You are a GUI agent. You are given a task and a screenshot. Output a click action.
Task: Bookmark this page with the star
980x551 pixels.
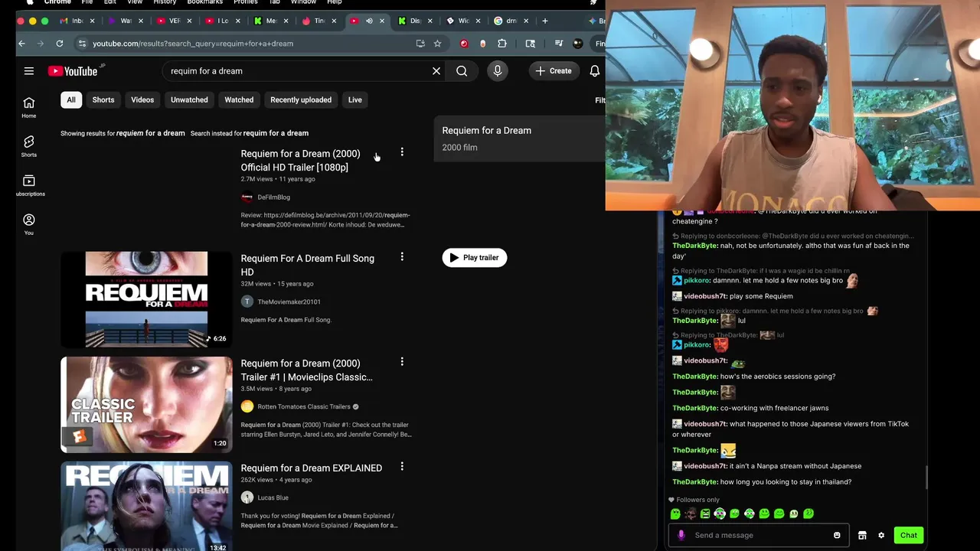click(x=437, y=44)
